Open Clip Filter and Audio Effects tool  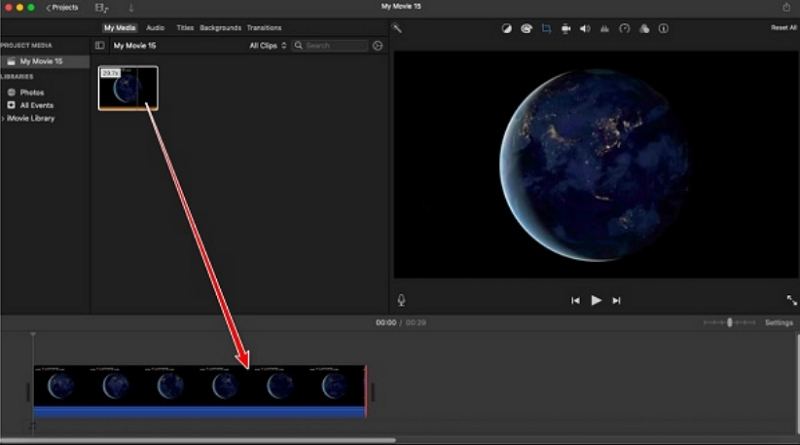click(x=644, y=29)
